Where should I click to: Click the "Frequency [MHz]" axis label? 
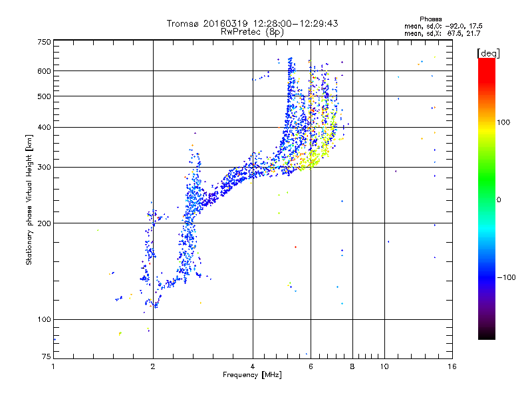252,375
